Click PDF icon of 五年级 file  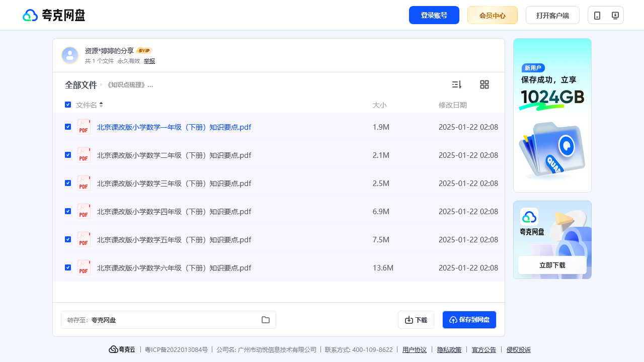click(84, 239)
